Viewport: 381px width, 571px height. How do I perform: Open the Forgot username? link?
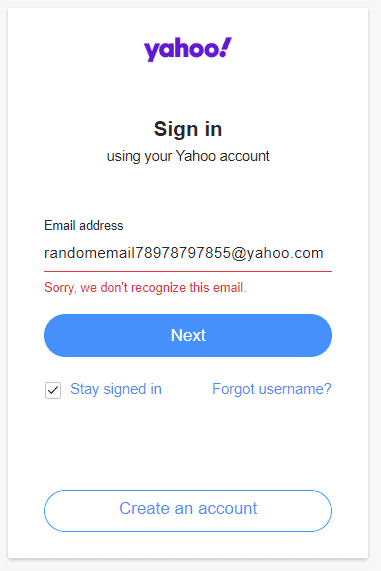[272, 389]
